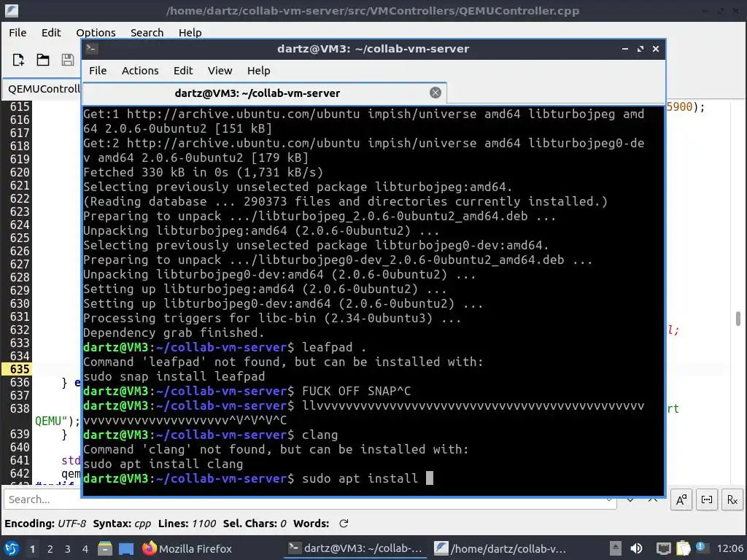Image resolution: width=747 pixels, height=560 pixels.
Task: Switch to desktop workspace 4
Action: pos(85,549)
